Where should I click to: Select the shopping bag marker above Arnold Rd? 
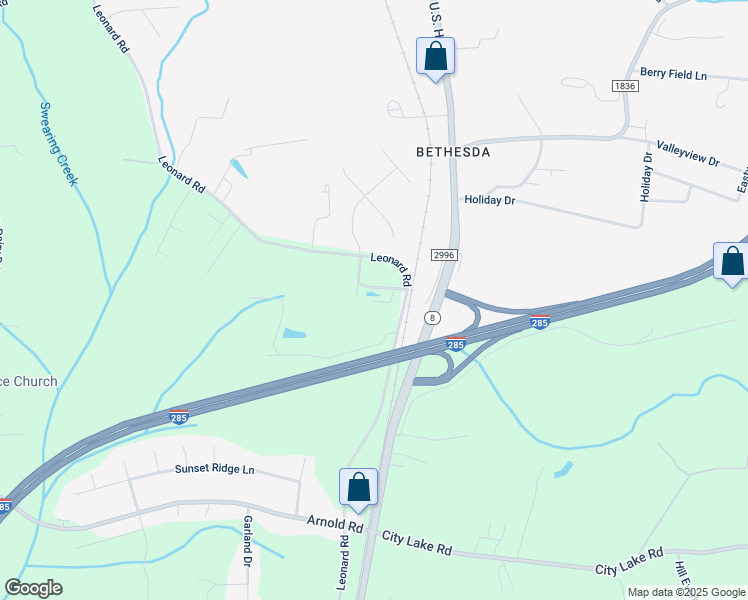pyautogui.click(x=358, y=490)
